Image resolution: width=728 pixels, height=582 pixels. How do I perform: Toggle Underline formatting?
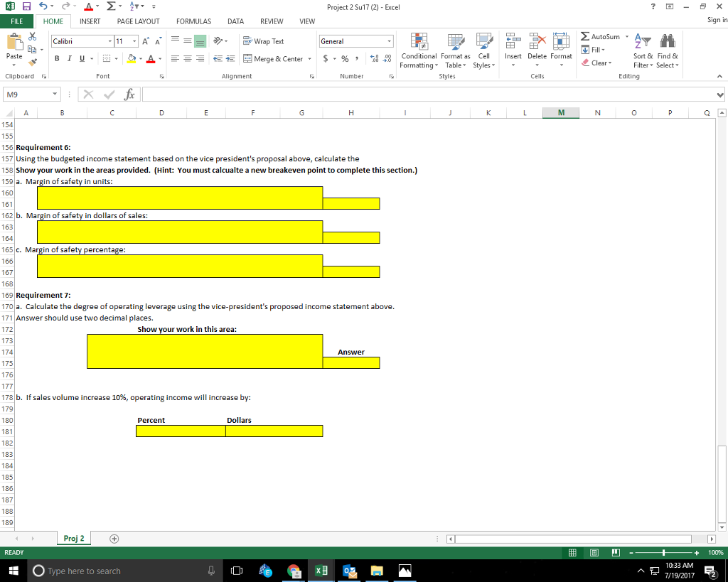pyautogui.click(x=82, y=58)
